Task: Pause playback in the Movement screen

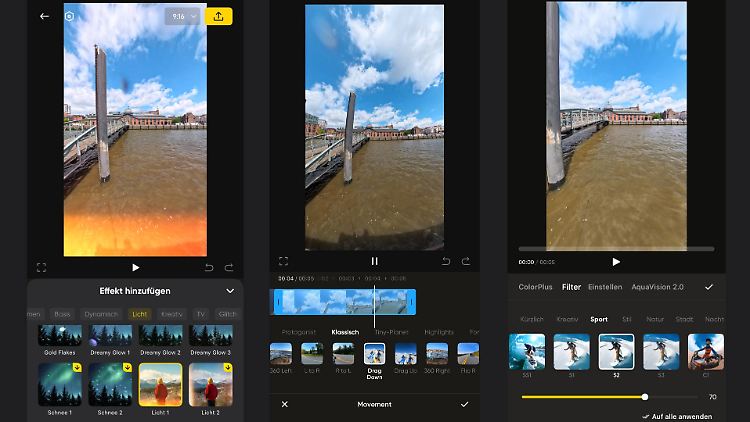Action: coord(375,261)
